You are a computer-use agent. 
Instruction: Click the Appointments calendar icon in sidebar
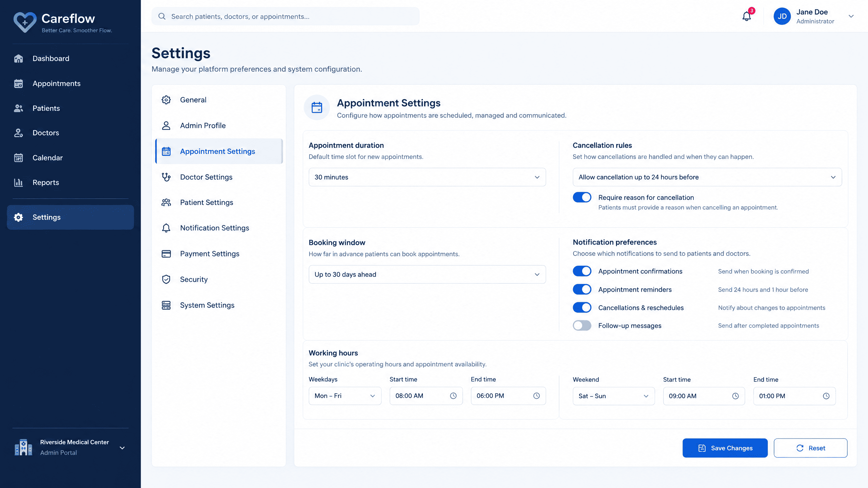click(x=19, y=83)
